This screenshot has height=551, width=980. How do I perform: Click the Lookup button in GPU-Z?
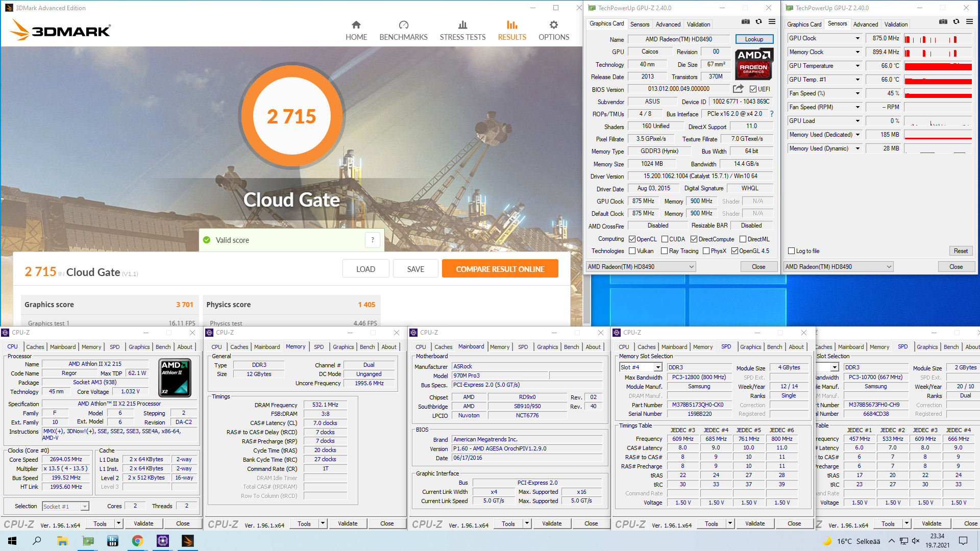pos(754,39)
